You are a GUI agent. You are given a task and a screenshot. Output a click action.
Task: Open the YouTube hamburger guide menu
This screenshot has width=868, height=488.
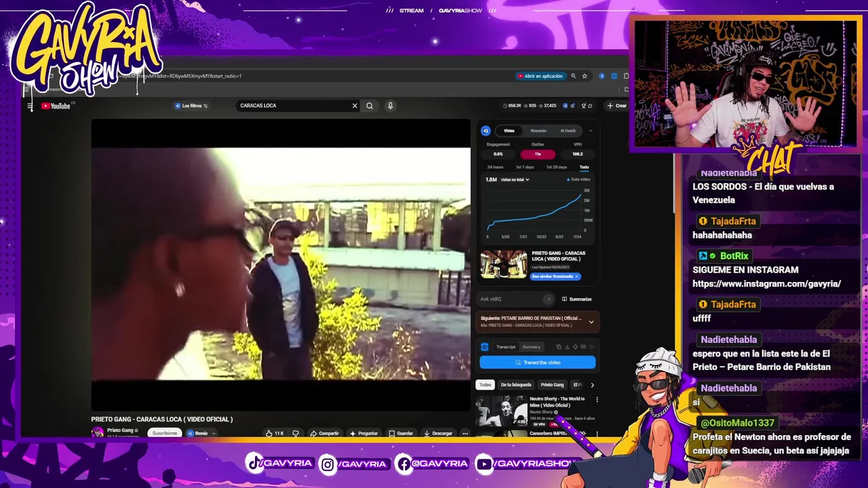[30, 106]
